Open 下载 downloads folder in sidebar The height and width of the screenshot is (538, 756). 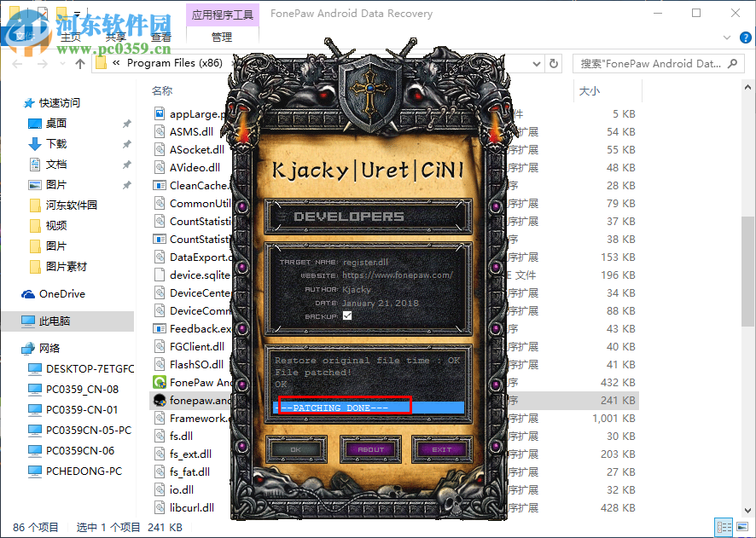(56, 143)
